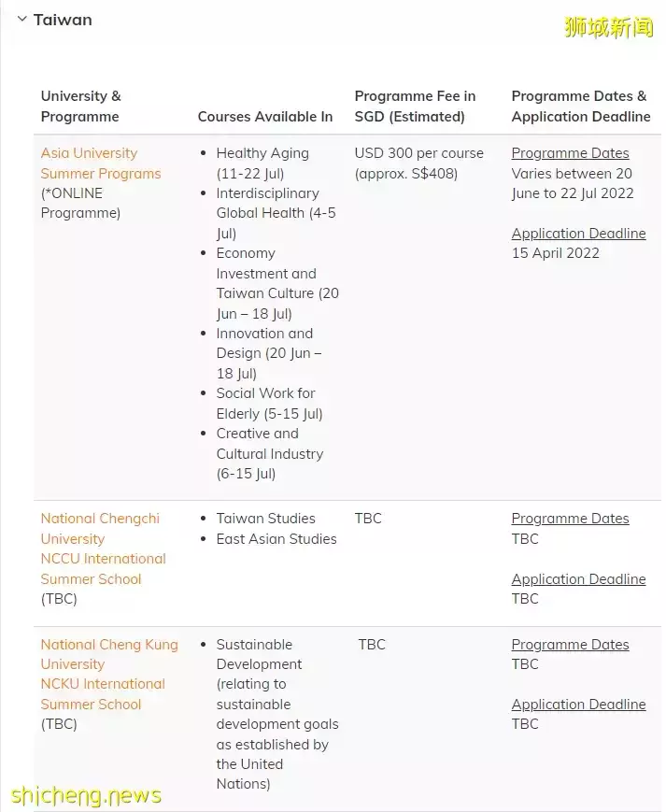This screenshot has height=812, width=666.
Task: Click Programme Dates in the NCKU row
Action: point(570,645)
